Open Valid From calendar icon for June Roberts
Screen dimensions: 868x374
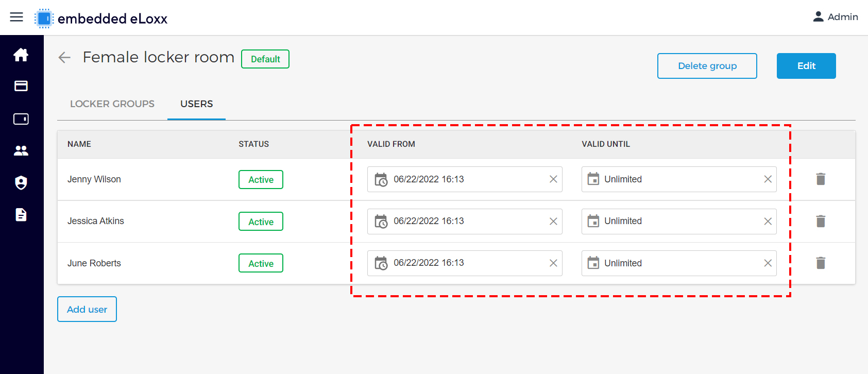coord(381,263)
